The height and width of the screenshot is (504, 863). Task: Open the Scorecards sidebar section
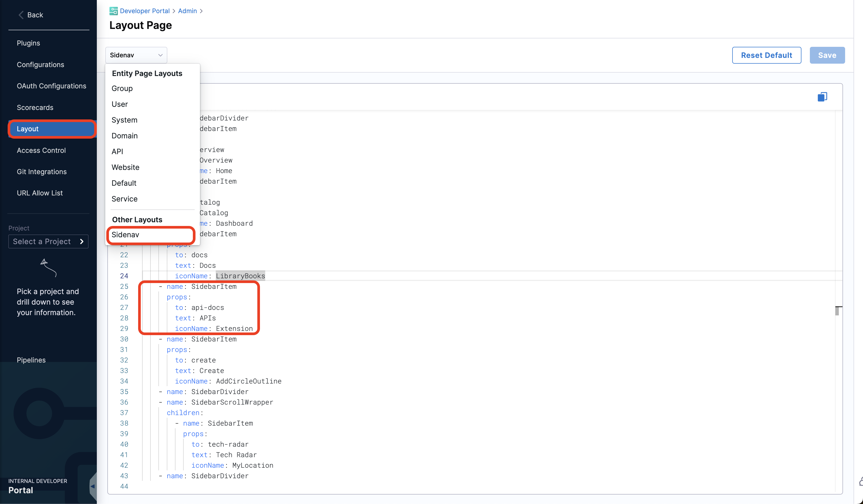[35, 108]
